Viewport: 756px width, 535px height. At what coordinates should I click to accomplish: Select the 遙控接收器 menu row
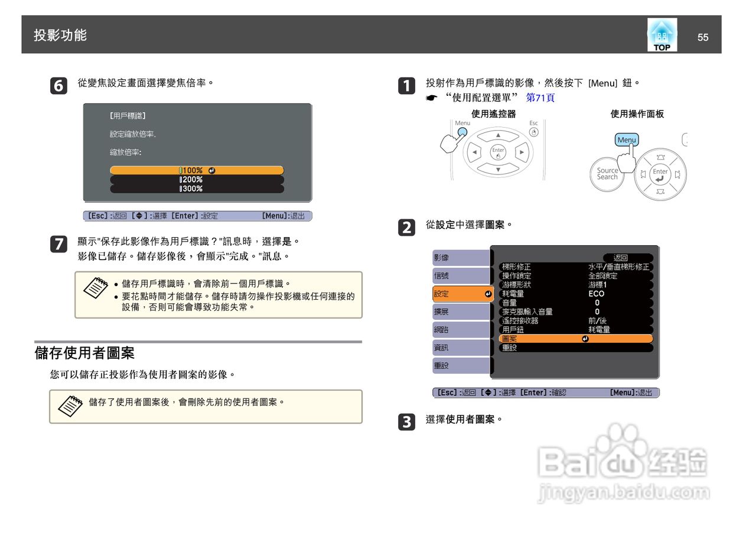tap(576, 320)
